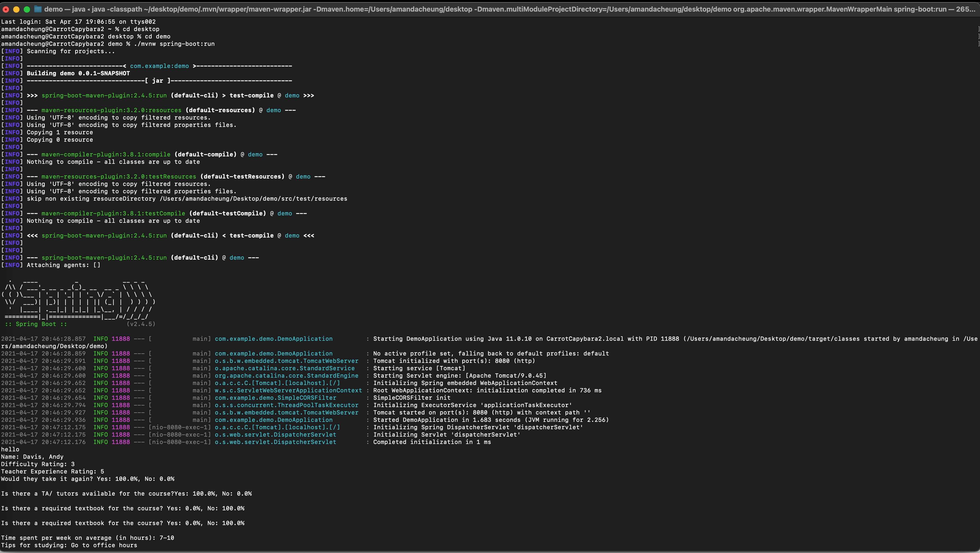This screenshot has height=553, width=980.
Task: Click 'Tips for studying: Go to office hours' line
Action: point(69,545)
